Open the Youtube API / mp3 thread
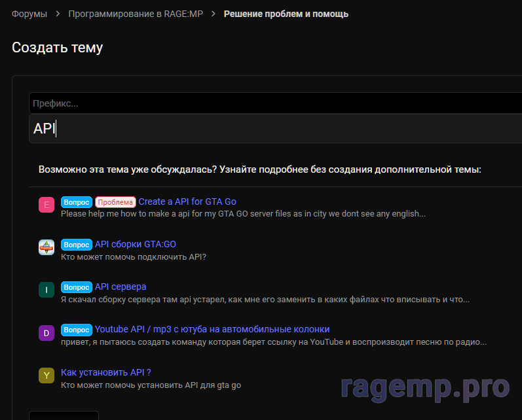The height and width of the screenshot is (420, 522). coord(212,329)
